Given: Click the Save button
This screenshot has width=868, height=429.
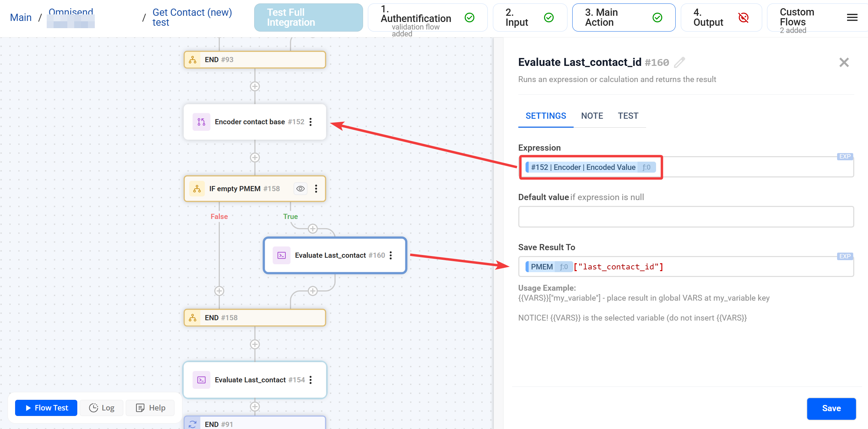Looking at the screenshot, I should (x=831, y=408).
